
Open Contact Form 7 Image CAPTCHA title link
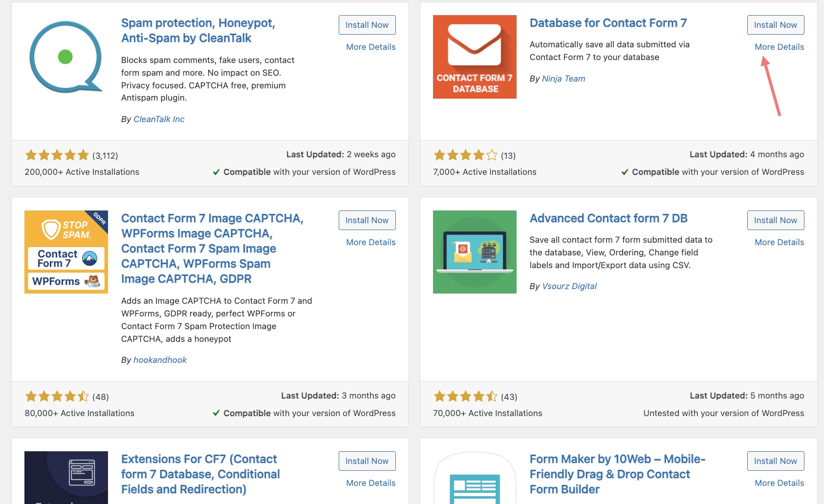[x=212, y=249]
